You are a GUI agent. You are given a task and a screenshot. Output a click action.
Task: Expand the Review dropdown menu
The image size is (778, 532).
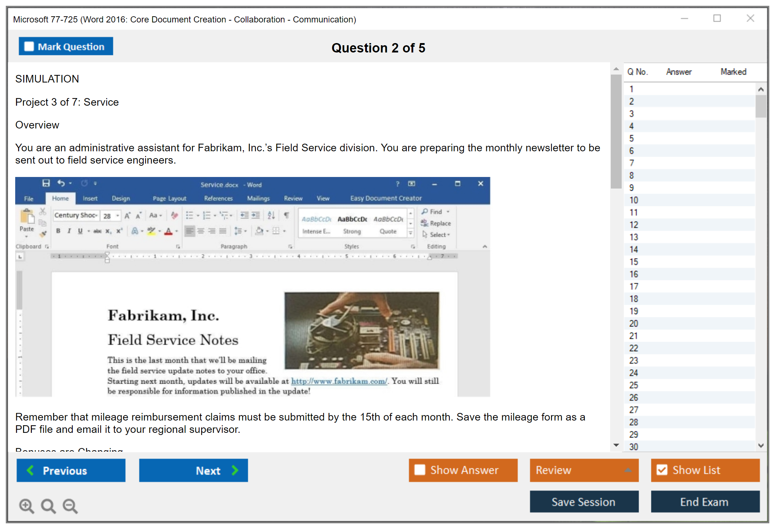pos(628,470)
